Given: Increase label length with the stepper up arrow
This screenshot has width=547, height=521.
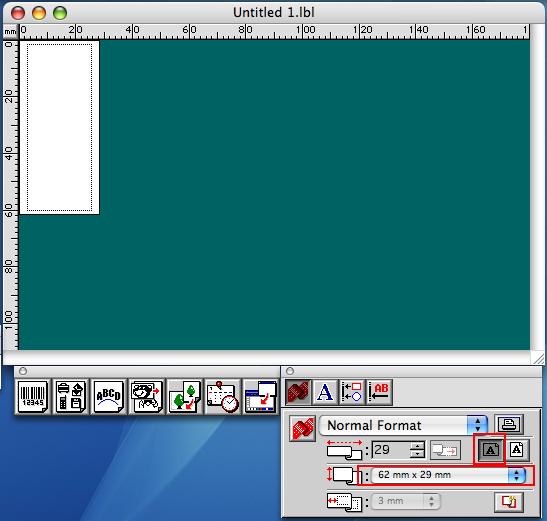Looking at the screenshot, I should point(417,446).
